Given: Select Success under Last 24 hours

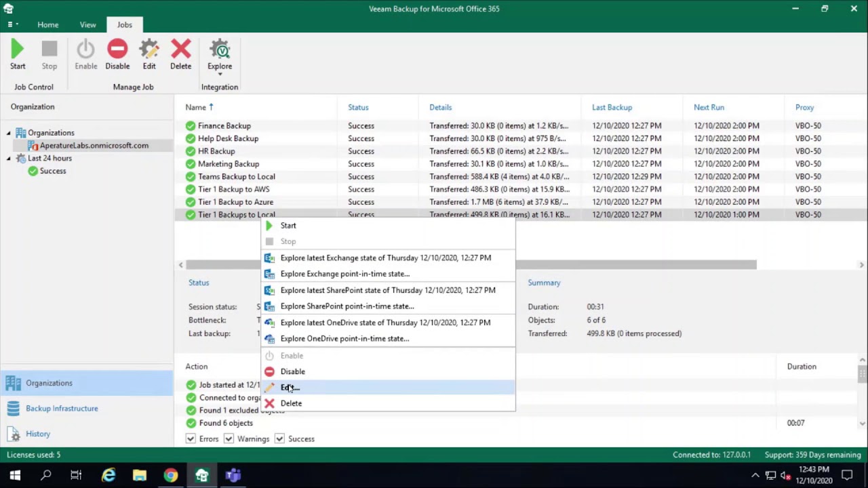Looking at the screenshot, I should click(47, 171).
